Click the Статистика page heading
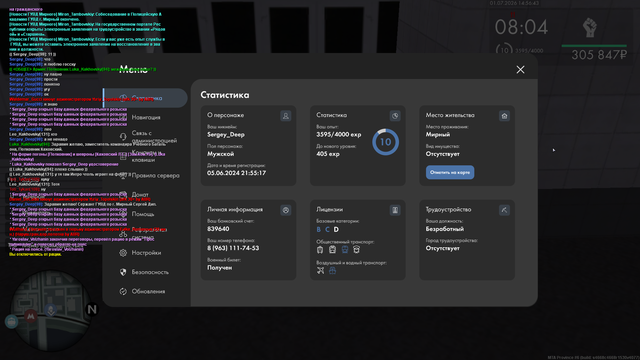Screen dimensions: 640x360 (x=224, y=95)
